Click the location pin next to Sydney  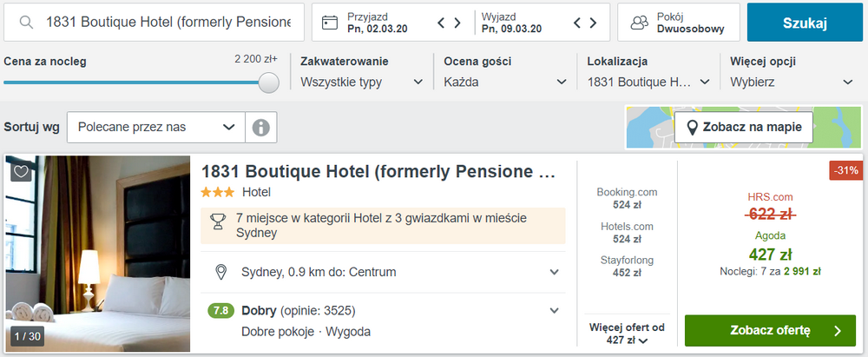[220, 272]
